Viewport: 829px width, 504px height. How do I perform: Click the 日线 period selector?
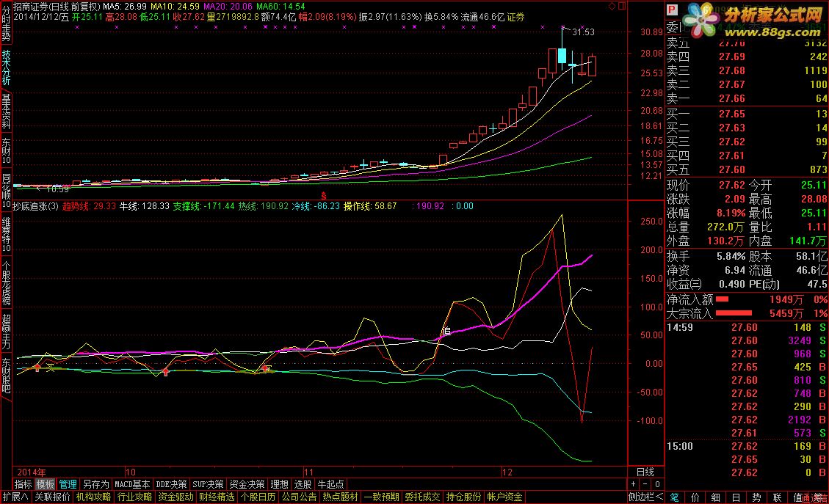645,472
